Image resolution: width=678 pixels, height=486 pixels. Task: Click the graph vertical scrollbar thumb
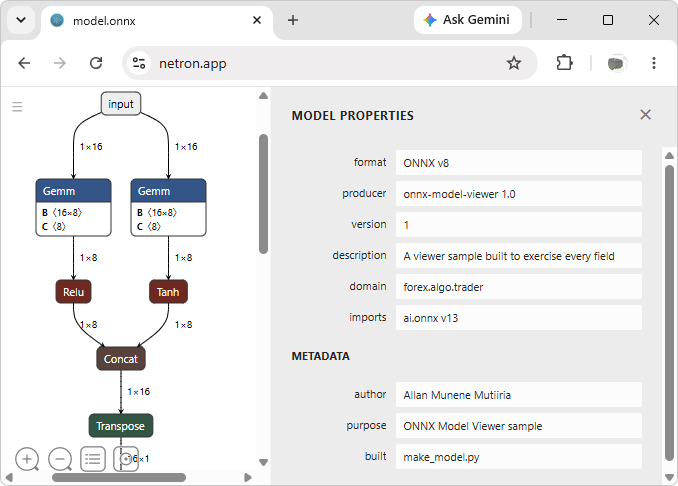pos(263,194)
